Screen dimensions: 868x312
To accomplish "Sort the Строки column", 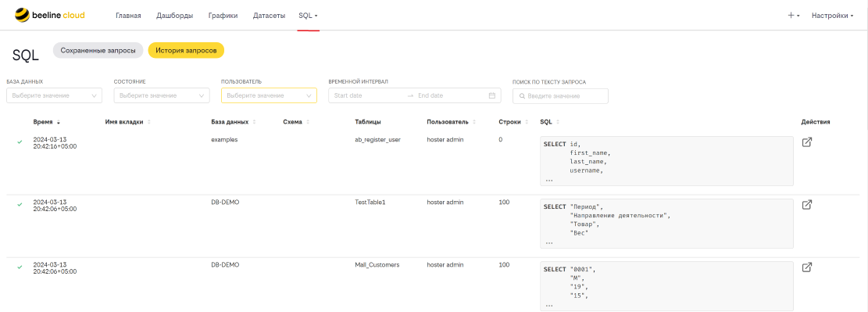I will pyautogui.click(x=527, y=122).
